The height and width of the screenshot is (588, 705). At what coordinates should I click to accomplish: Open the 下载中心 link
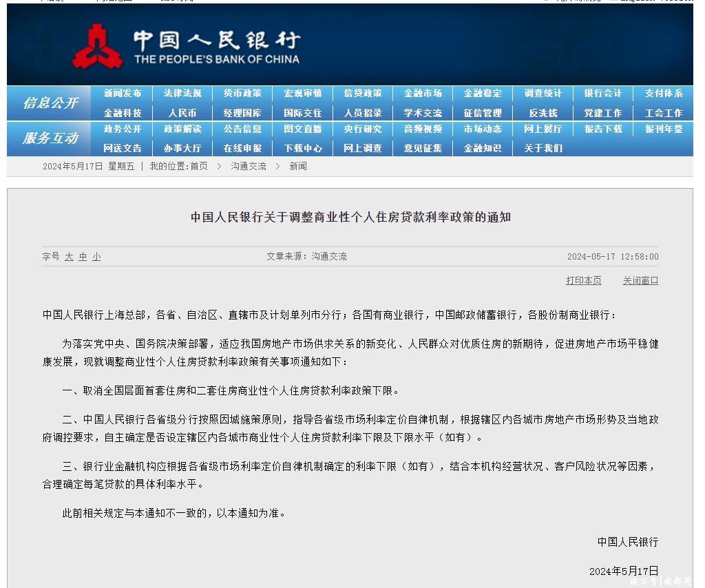coord(303,148)
